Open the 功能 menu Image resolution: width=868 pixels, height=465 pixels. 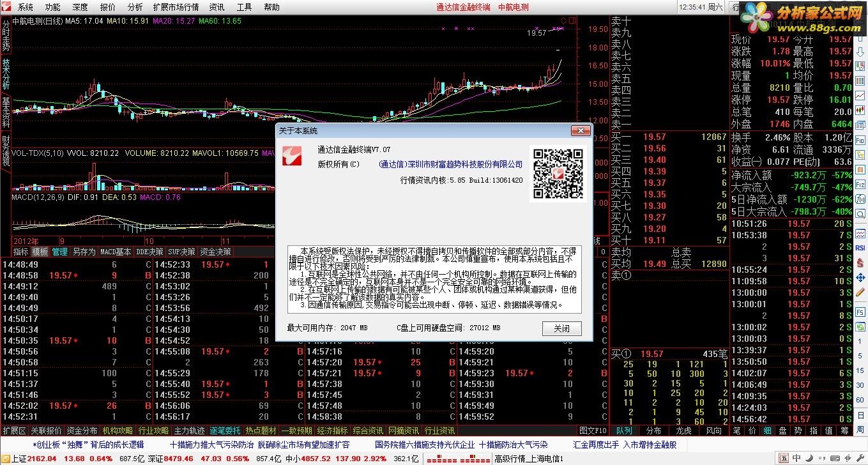point(53,7)
